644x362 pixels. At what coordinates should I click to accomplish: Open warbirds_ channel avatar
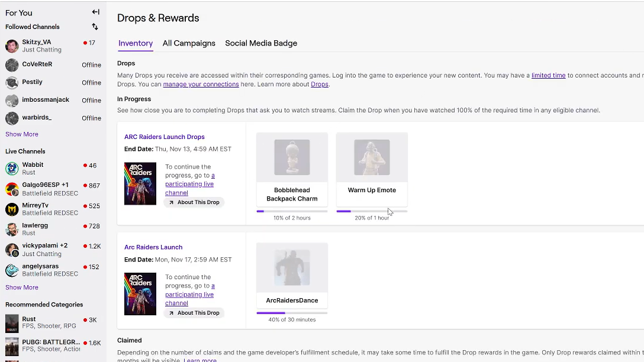pos(12,118)
